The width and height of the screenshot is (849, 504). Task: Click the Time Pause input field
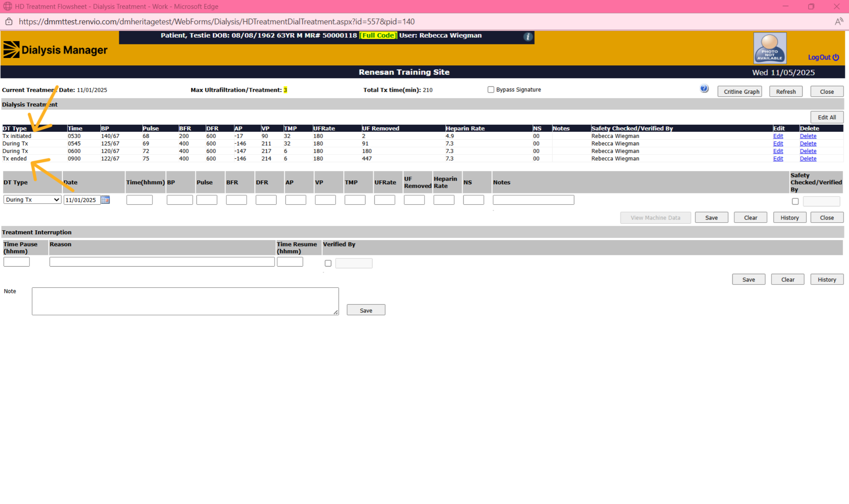pyautogui.click(x=16, y=262)
